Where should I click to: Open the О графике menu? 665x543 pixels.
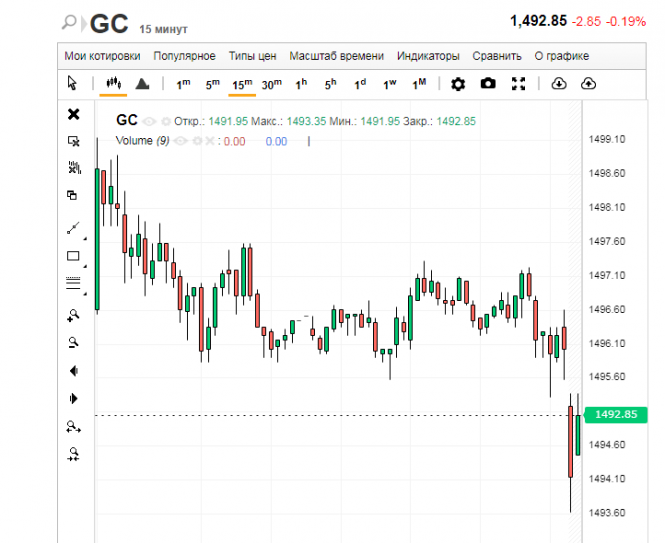562,56
